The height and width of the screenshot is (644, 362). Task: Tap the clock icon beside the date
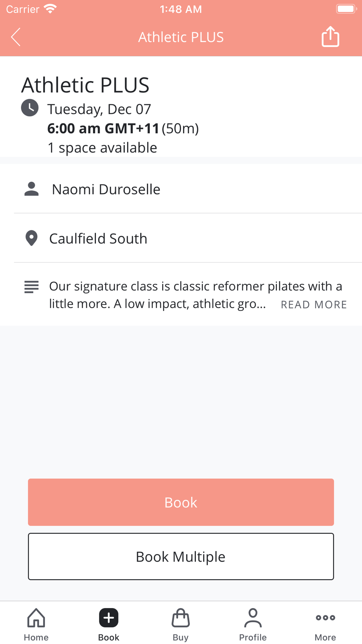pyautogui.click(x=30, y=108)
